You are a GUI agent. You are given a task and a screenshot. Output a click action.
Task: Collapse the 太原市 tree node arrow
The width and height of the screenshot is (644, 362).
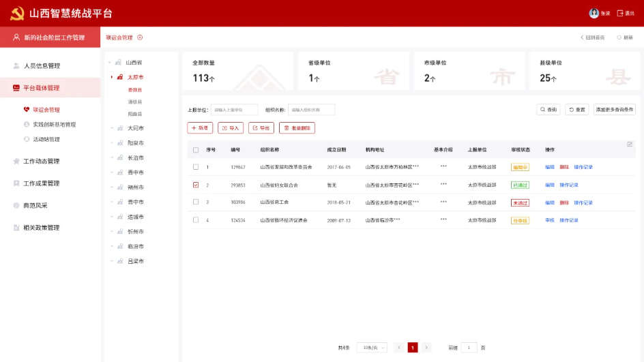pyautogui.click(x=112, y=77)
